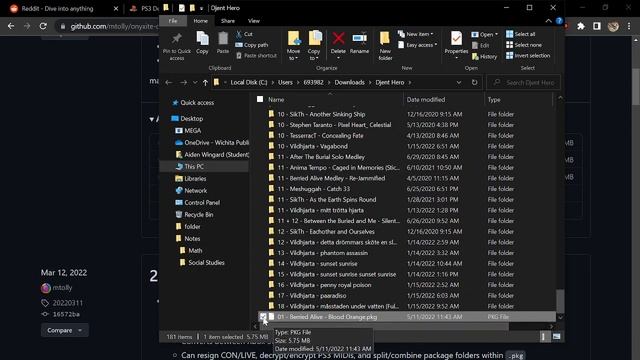Click Local Disk (C:) breadcrumb

[249, 82]
